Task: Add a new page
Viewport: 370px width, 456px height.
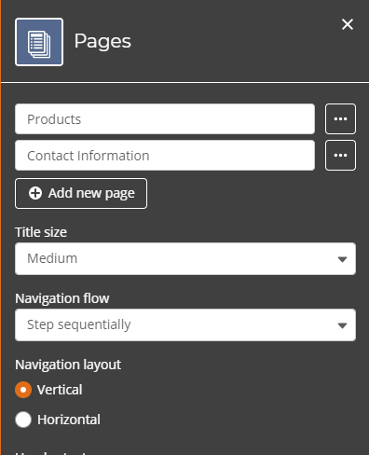Action: tap(81, 194)
